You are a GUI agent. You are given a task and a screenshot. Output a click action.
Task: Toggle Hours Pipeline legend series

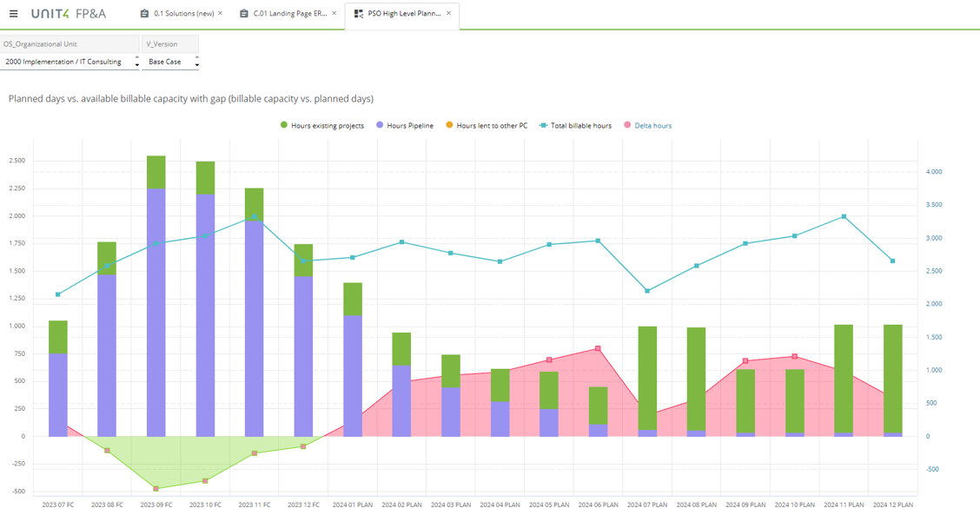pos(405,126)
